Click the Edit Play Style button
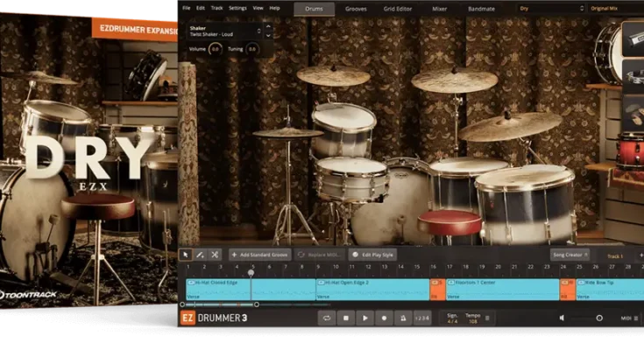This screenshot has height=350, width=644. point(373,255)
